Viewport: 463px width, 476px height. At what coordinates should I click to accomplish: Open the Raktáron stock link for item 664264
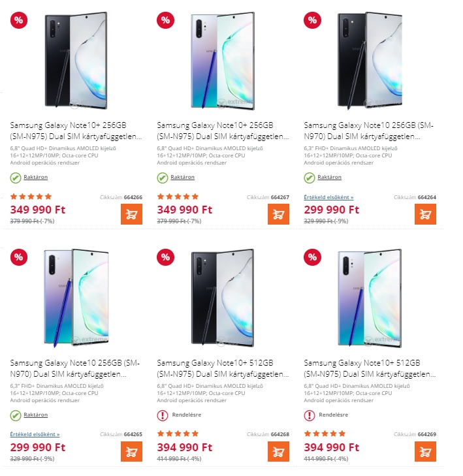pyautogui.click(x=329, y=178)
